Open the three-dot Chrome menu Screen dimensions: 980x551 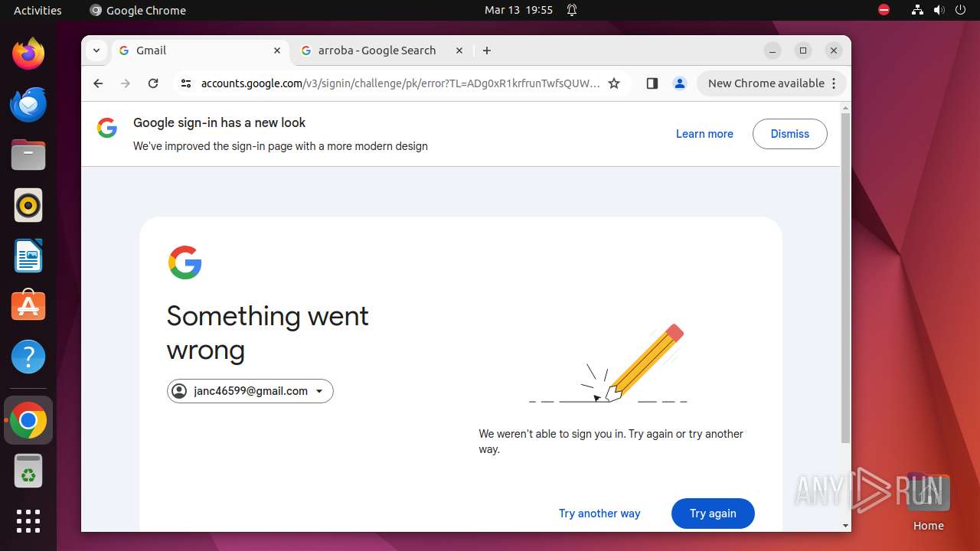(834, 83)
